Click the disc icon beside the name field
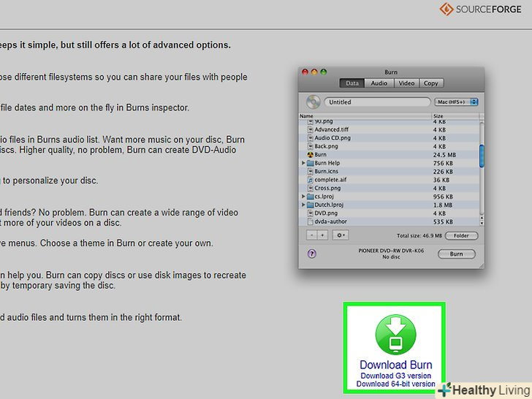 313,102
